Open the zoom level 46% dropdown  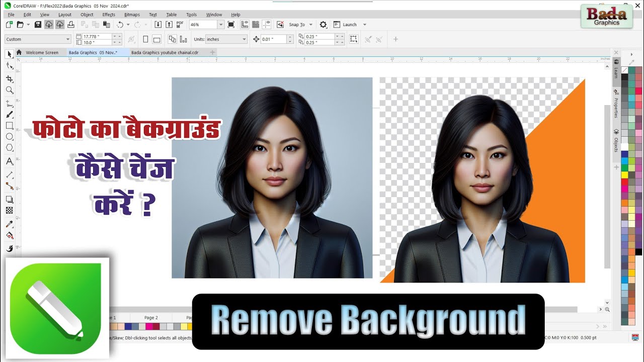220,24
